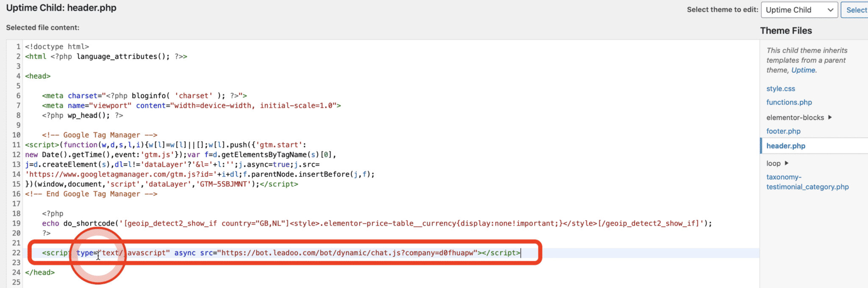This screenshot has width=868, height=288.
Task: Follow the Uptime parent theme link
Action: pyautogui.click(x=803, y=70)
